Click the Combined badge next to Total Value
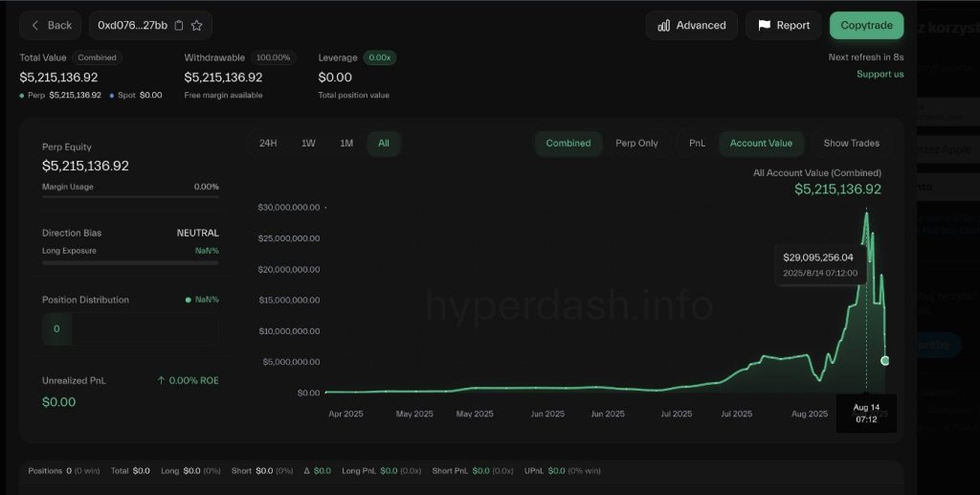980x495 pixels. pyautogui.click(x=97, y=57)
